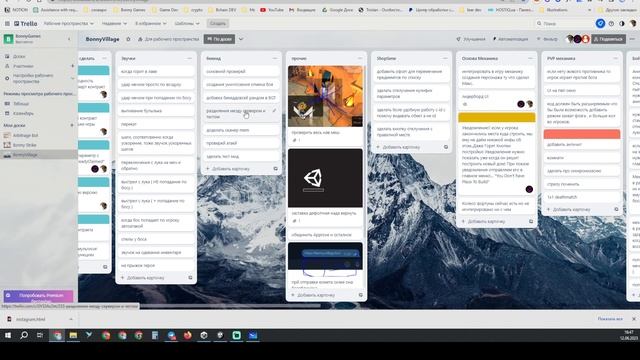Add a board via plus next to Мои доски

(x=72, y=125)
